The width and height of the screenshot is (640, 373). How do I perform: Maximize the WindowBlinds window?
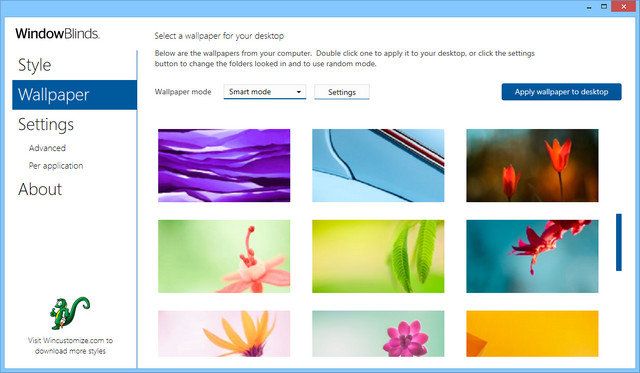tap(604, 7)
